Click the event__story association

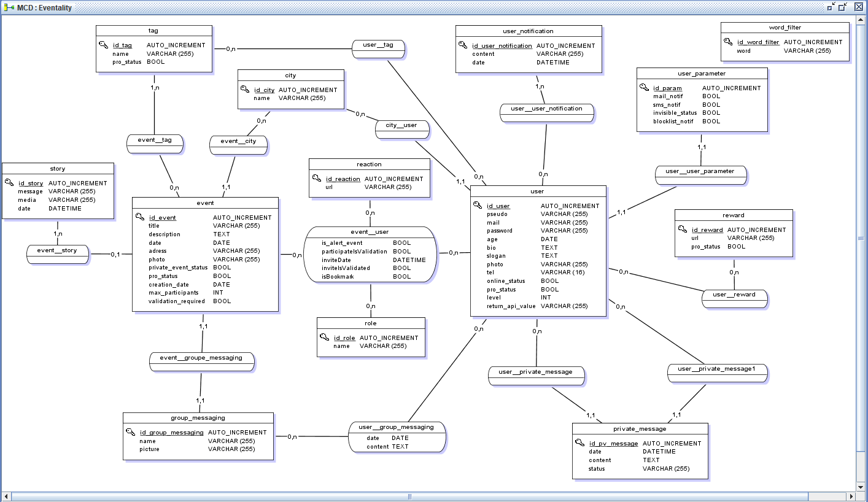coord(57,250)
